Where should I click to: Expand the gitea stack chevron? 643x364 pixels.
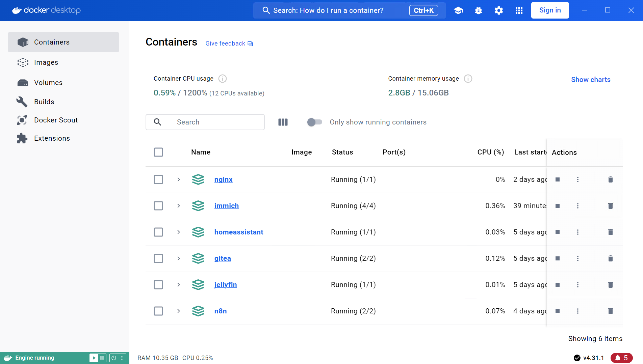coord(179,258)
